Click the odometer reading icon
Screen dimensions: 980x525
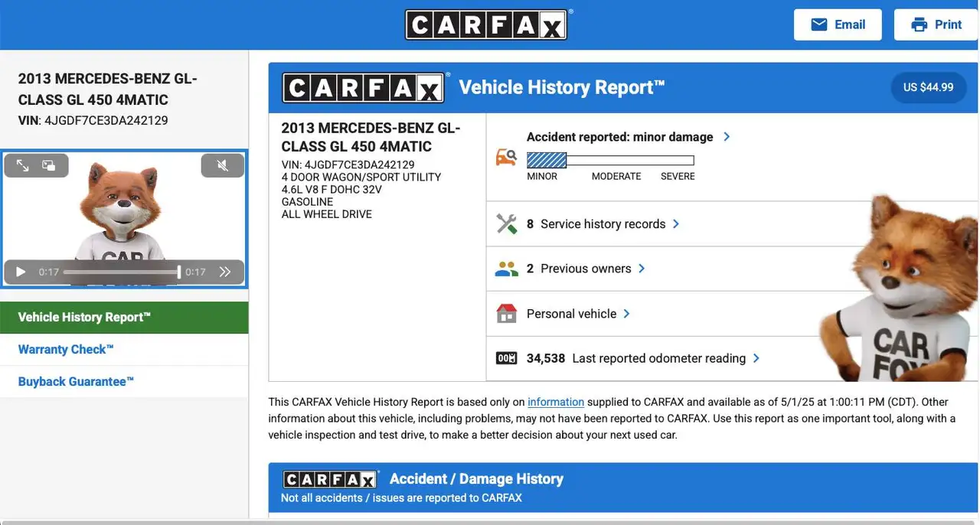[506, 358]
